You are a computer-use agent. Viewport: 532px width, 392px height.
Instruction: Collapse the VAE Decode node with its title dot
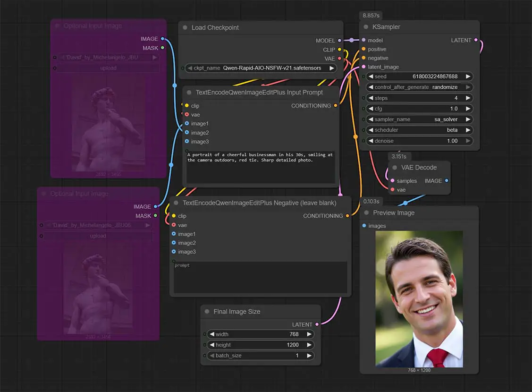[x=394, y=167]
